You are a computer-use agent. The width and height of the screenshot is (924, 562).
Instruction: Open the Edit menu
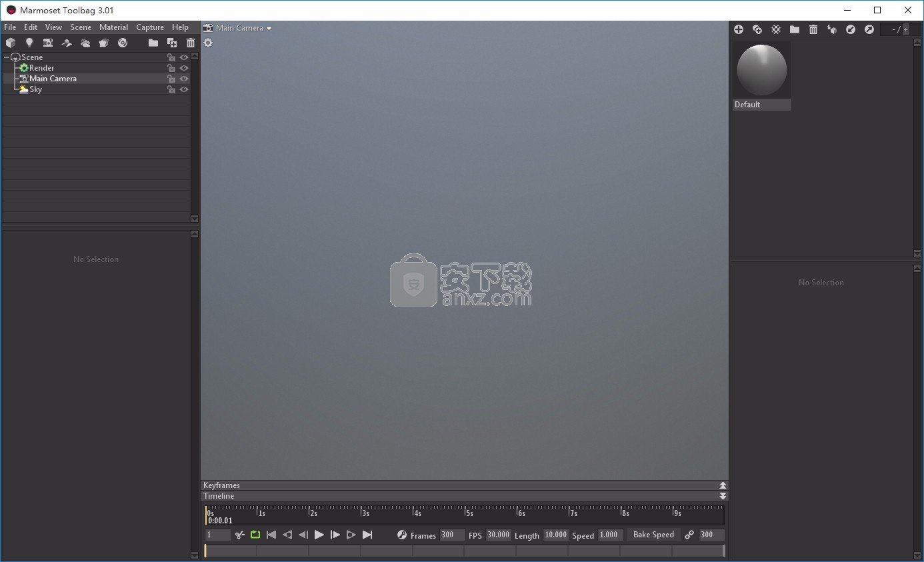31,27
